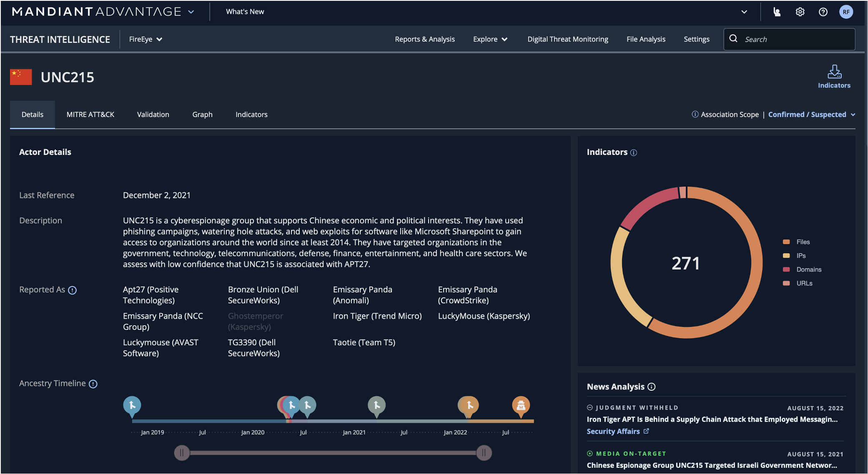Image resolution: width=868 pixels, height=474 pixels.
Task: Select IPs legend color swatch
Action: [x=786, y=256]
